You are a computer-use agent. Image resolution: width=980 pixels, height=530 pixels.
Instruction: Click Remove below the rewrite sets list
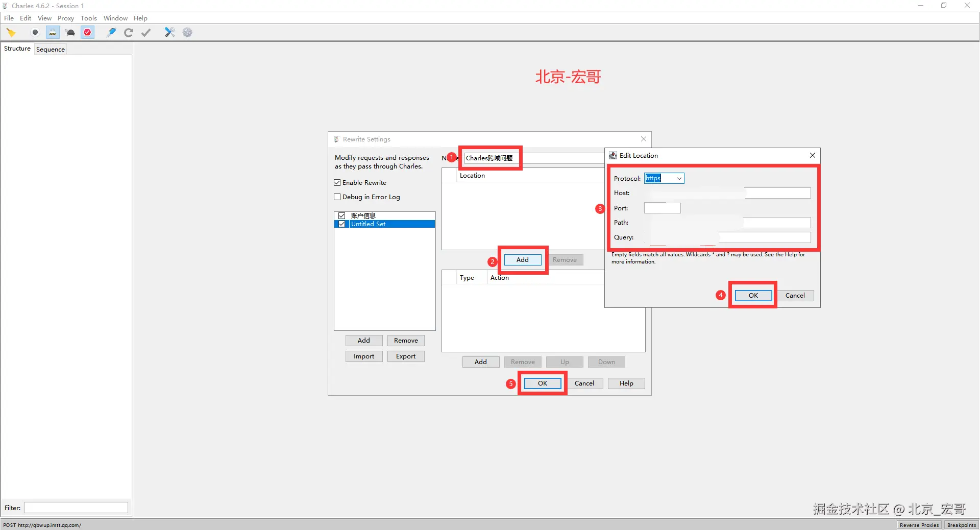pos(406,341)
